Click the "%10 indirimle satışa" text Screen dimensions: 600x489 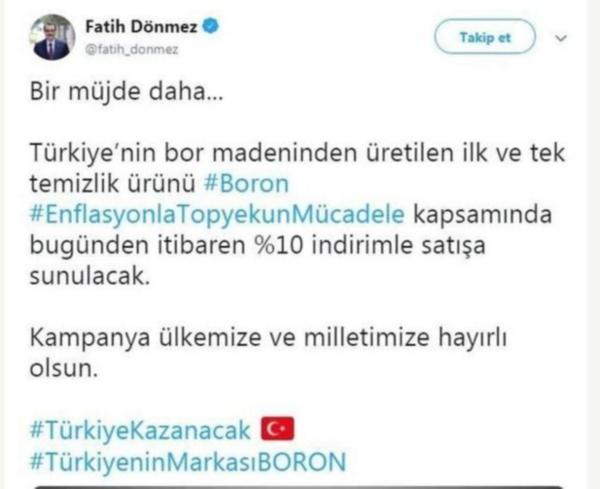pos(370,245)
